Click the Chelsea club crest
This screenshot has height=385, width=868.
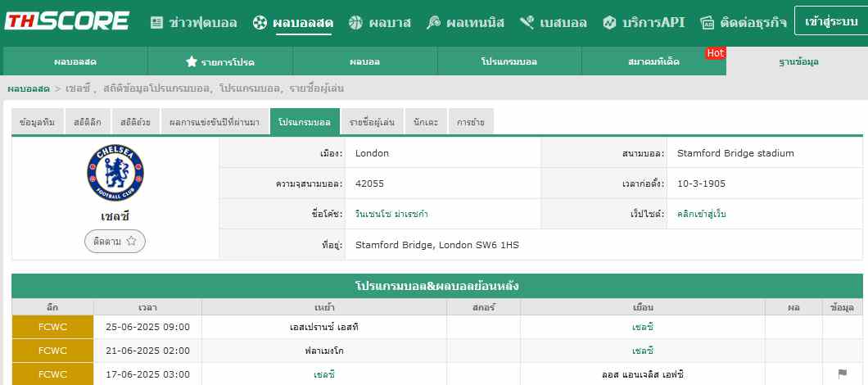click(x=115, y=173)
